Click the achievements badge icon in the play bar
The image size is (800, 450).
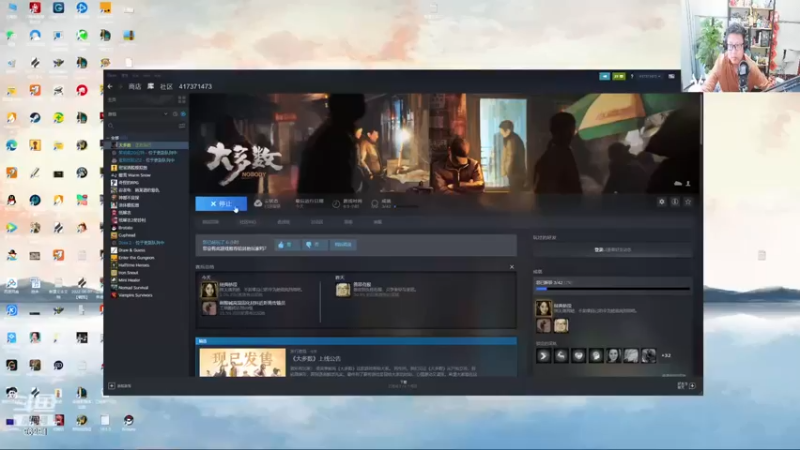[x=375, y=204]
